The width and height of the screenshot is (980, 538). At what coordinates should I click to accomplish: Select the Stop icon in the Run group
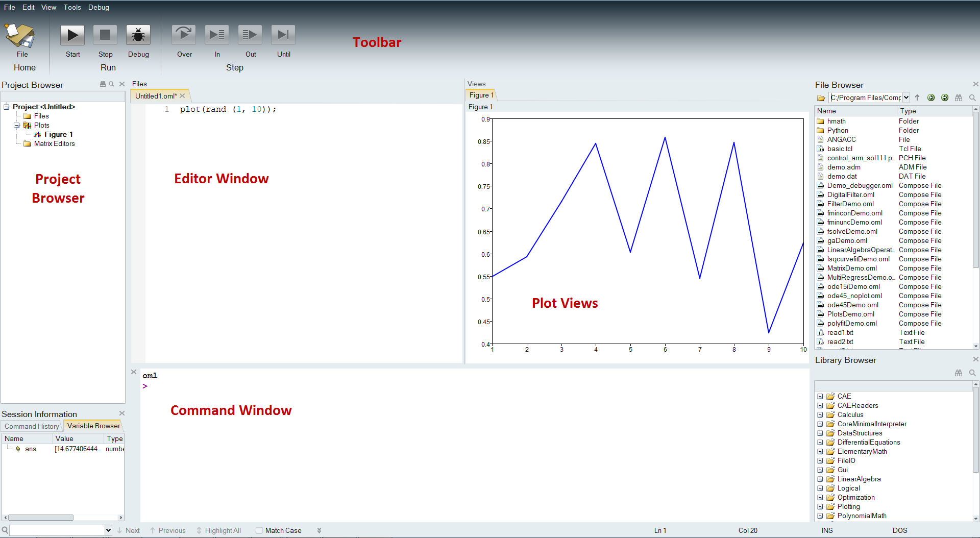click(x=105, y=35)
